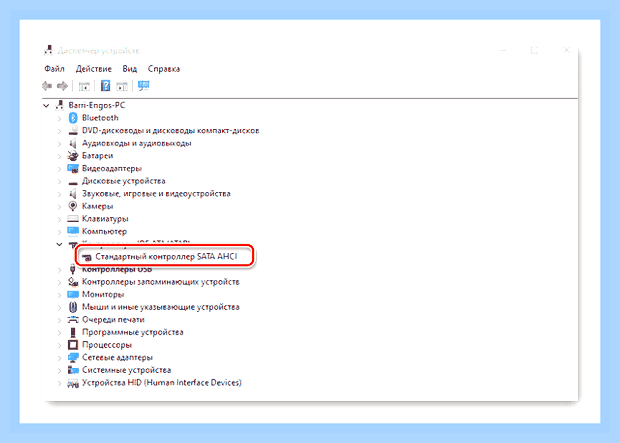Select the Сетевые адаптеры label
The image size is (620, 443).
point(117,358)
